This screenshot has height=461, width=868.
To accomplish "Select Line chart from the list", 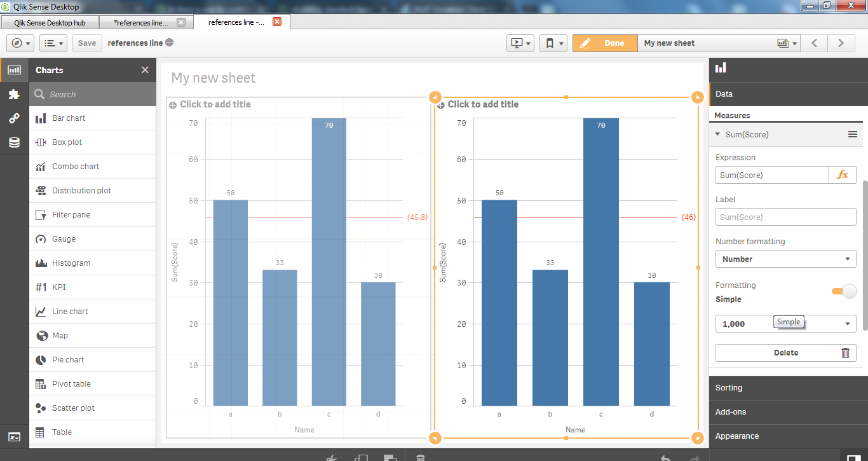I will pos(93,312).
